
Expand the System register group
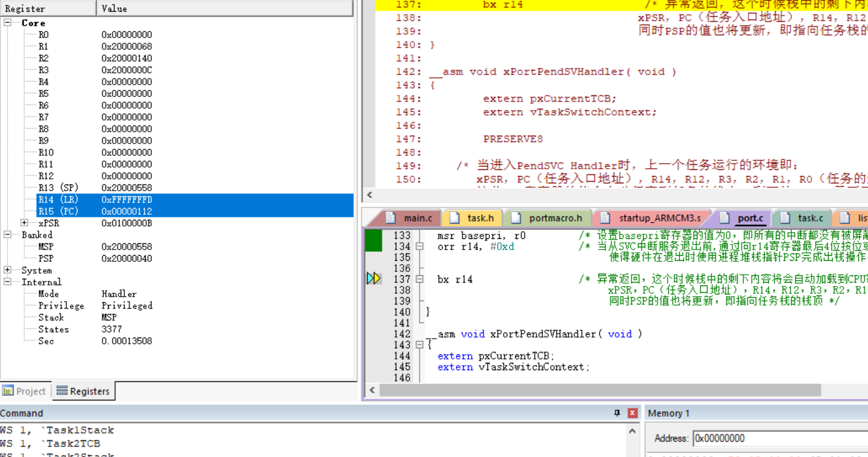tap(8, 270)
